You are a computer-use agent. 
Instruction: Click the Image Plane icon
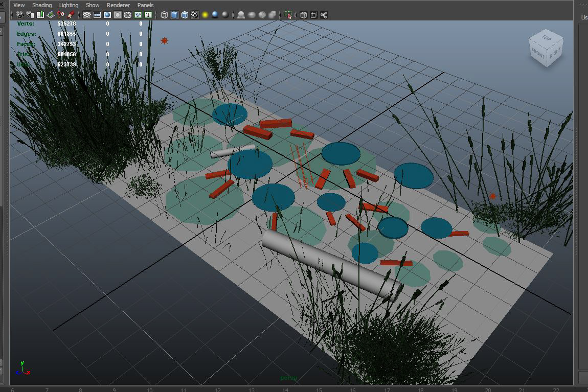tap(50, 15)
